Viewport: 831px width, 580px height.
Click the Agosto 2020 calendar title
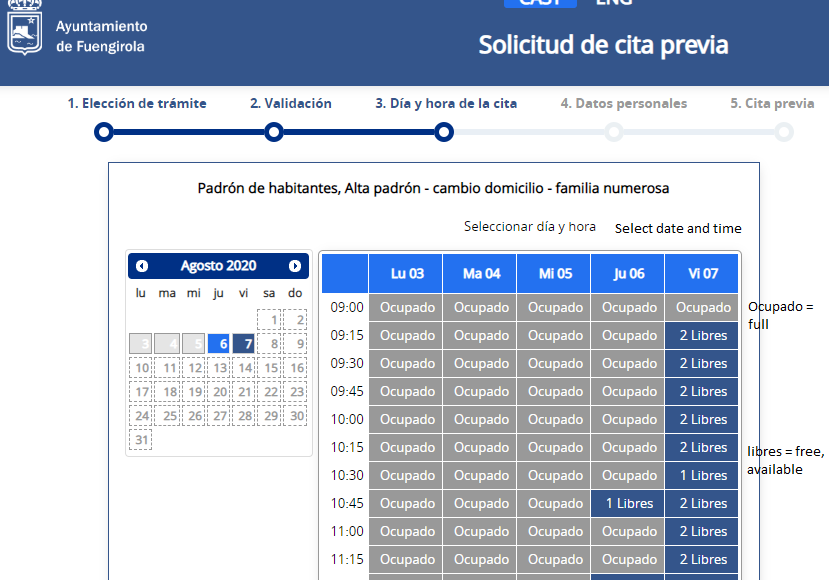pyautogui.click(x=218, y=266)
